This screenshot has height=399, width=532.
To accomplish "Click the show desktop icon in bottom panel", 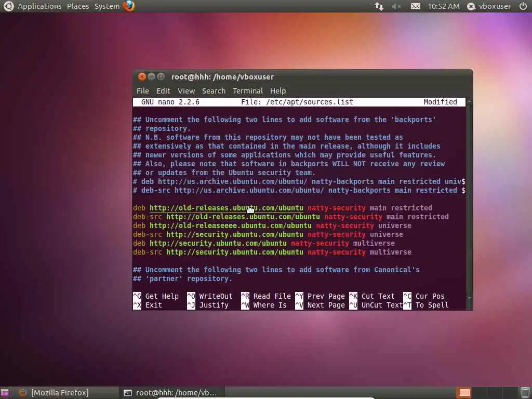I will click(5, 393).
